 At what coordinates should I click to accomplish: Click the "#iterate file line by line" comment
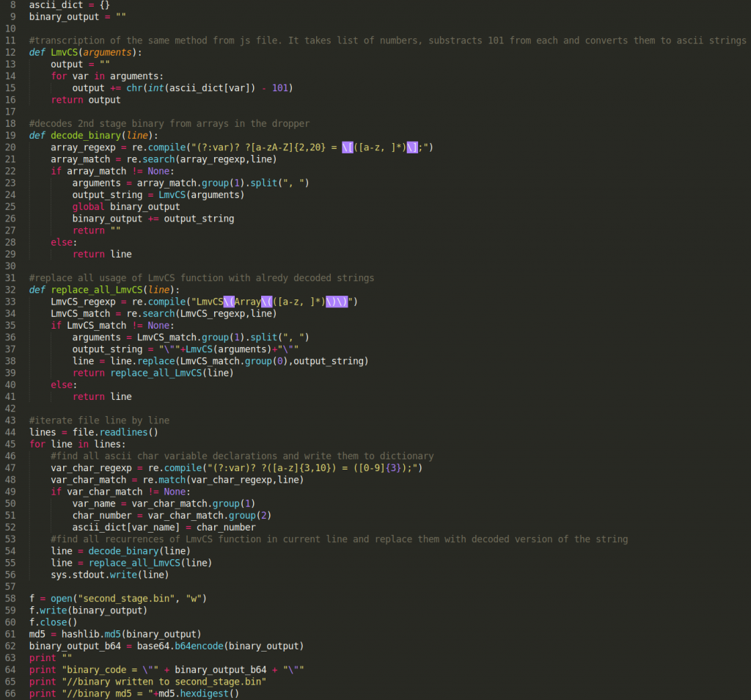(99, 420)
